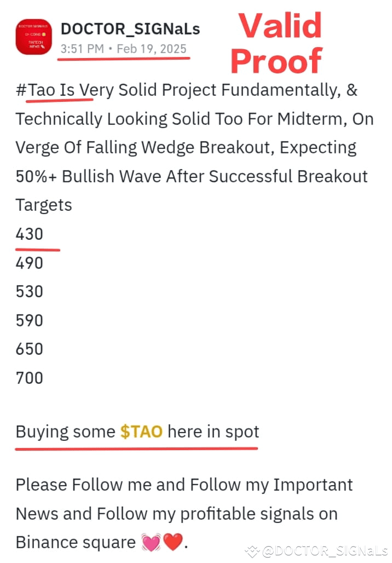
Task: Select the 650 target price
Action: pyautogui.click(x=30, y=349)
